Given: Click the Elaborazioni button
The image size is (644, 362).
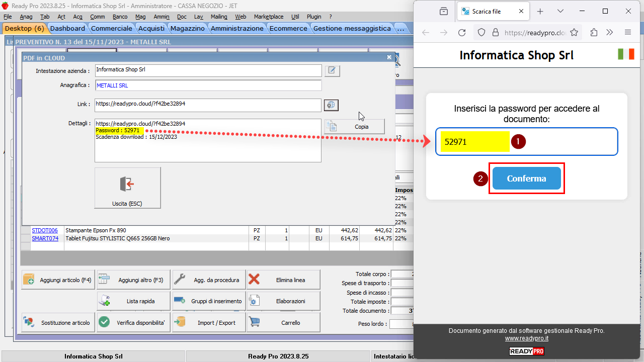Looking at the screenshot, I should 283,301.
